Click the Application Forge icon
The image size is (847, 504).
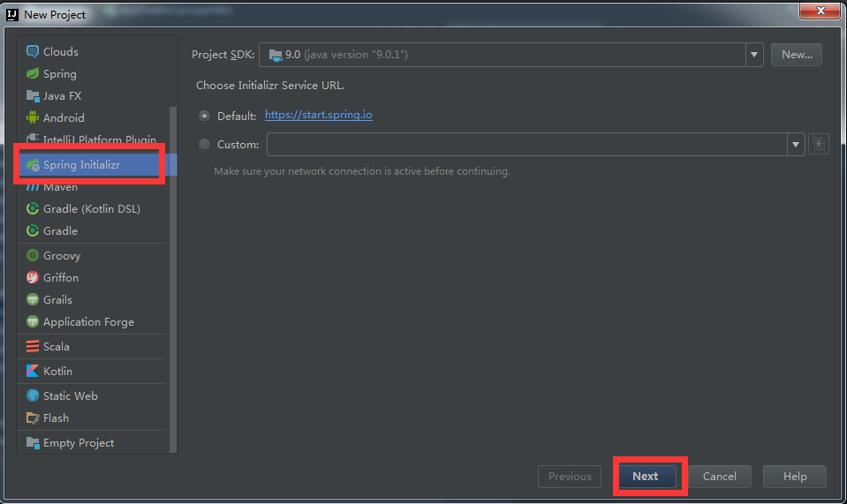click(x=33, y=321)
